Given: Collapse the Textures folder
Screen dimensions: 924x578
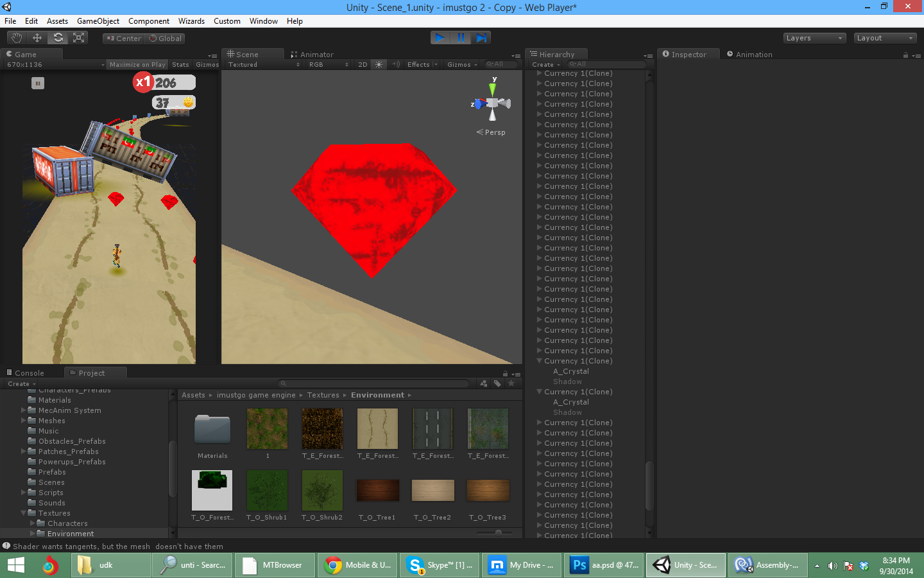Looking at the screenshot, I should tap(24, 513).
